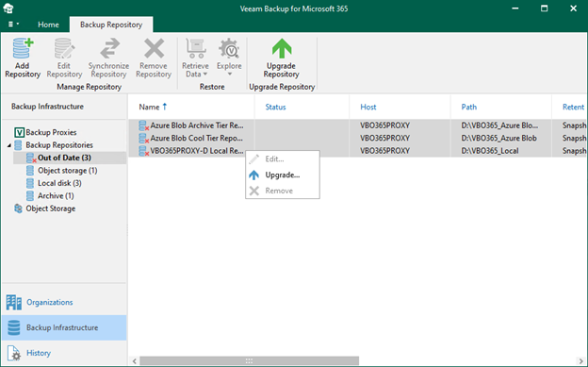Screen dimensions: 588x367
Task: Click the horizontal scrollbar thumb
Action: [249, 361]
